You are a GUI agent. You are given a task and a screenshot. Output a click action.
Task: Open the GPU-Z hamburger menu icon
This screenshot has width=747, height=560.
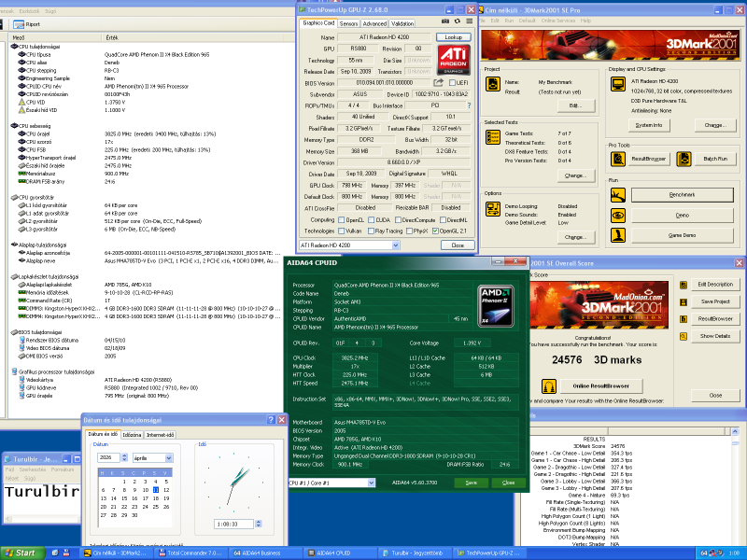[x=469, y=22]
